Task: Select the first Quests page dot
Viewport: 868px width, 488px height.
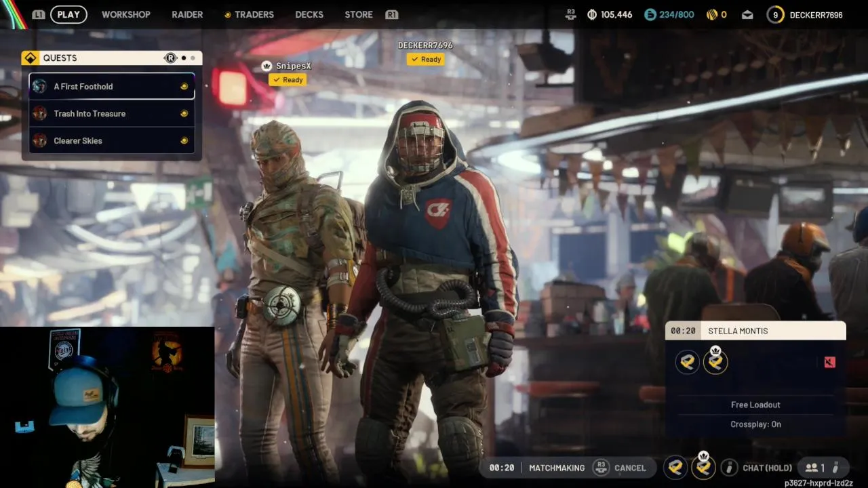Action: (184, 58)
